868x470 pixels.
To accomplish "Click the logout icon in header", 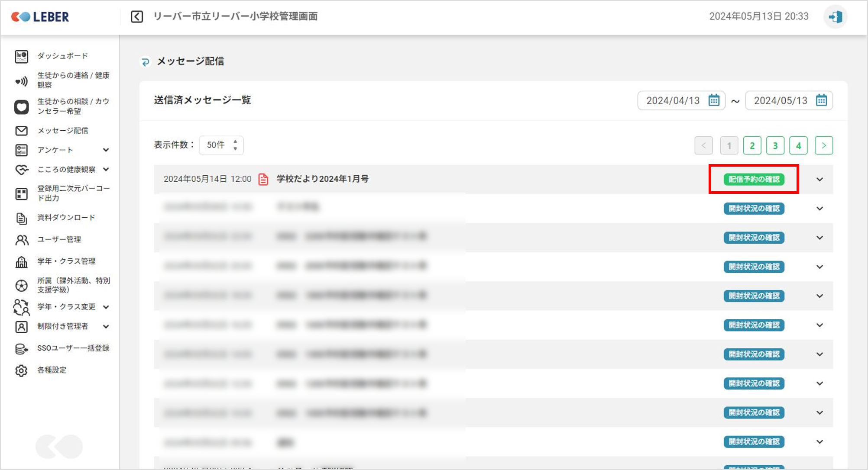I will pyautogui.click(x=835, y=17).
